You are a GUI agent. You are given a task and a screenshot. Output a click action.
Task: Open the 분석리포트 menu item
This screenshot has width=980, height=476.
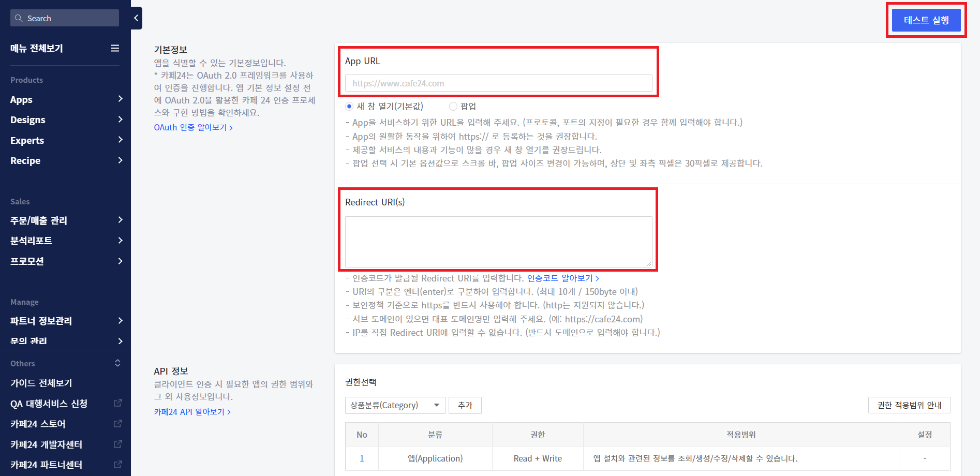point(31,241)
